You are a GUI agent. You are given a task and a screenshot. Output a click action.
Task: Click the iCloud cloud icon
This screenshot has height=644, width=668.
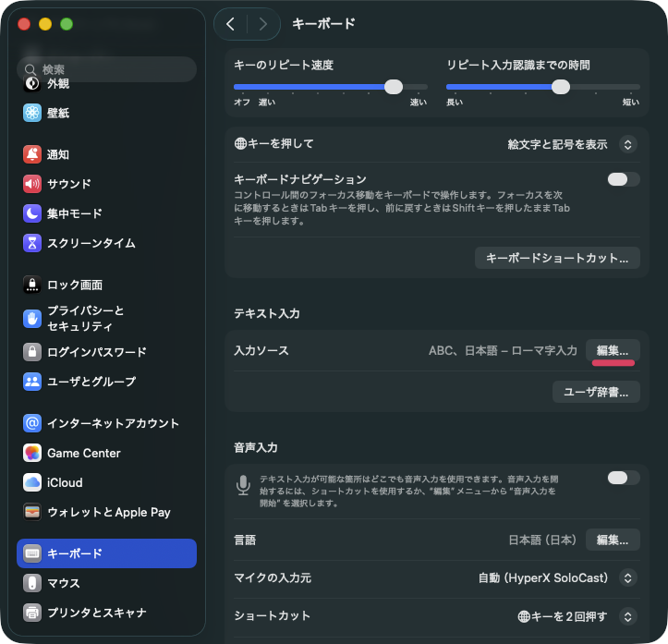32,482
